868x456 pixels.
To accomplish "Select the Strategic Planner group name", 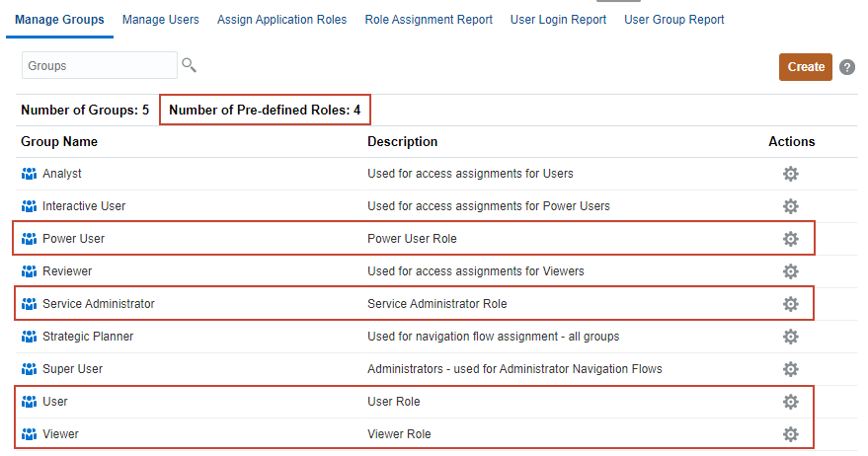I will (x=88, y=337).
